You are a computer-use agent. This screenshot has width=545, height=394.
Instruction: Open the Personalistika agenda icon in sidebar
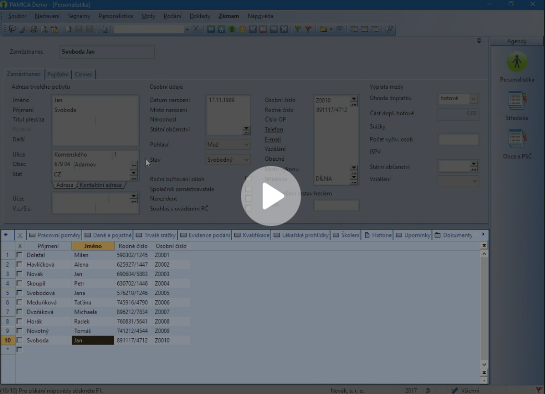click(x=517, y=62)
